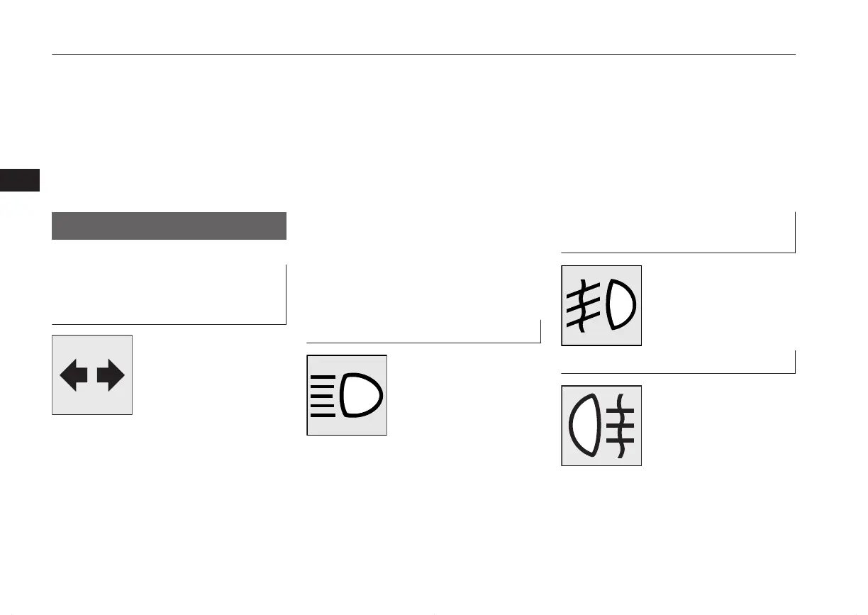Image resolution: width=868 pixels, height=615 pixels.
Task: Click the turn-signal indicator icon
Action: click(92, 375)
